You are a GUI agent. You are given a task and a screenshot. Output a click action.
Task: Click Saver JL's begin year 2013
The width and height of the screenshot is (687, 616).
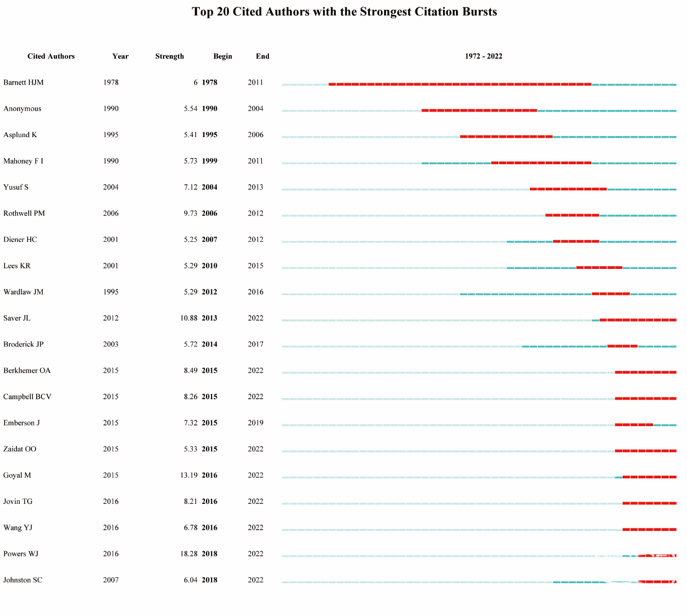coord(209,318)
